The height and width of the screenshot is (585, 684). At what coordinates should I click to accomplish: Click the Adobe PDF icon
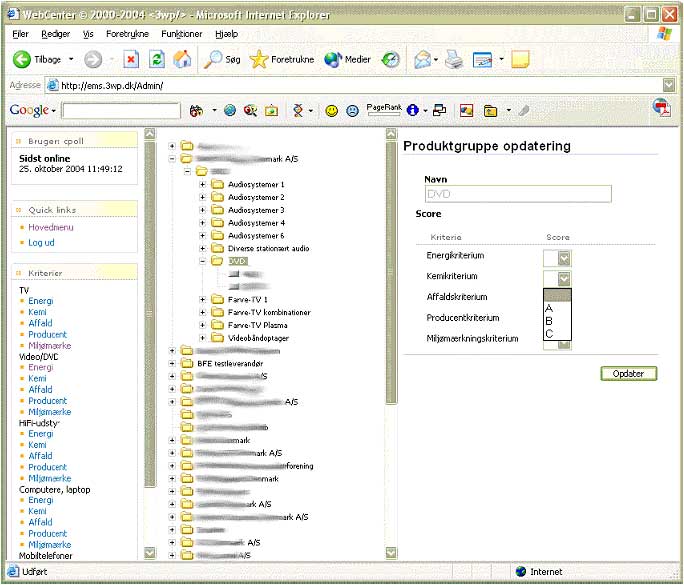[x=662, y=108]
